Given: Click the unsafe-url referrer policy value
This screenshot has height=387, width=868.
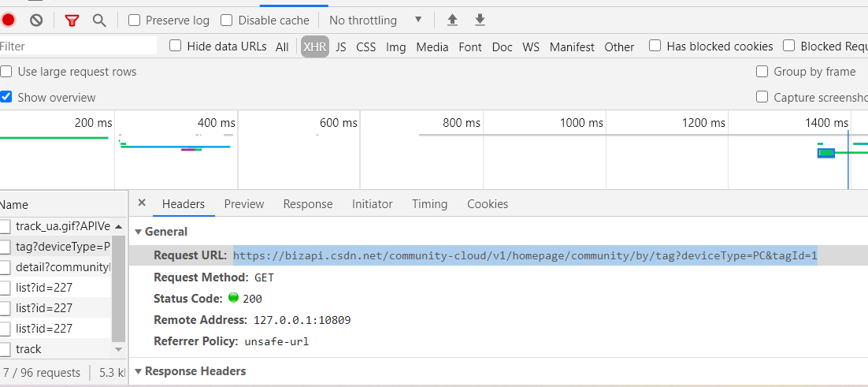Looking at the screenshot, I should tap(276, 341).
